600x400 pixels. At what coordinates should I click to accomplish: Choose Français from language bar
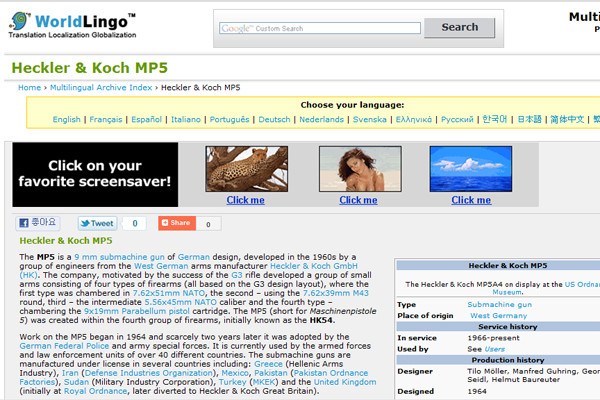(106, 119)
